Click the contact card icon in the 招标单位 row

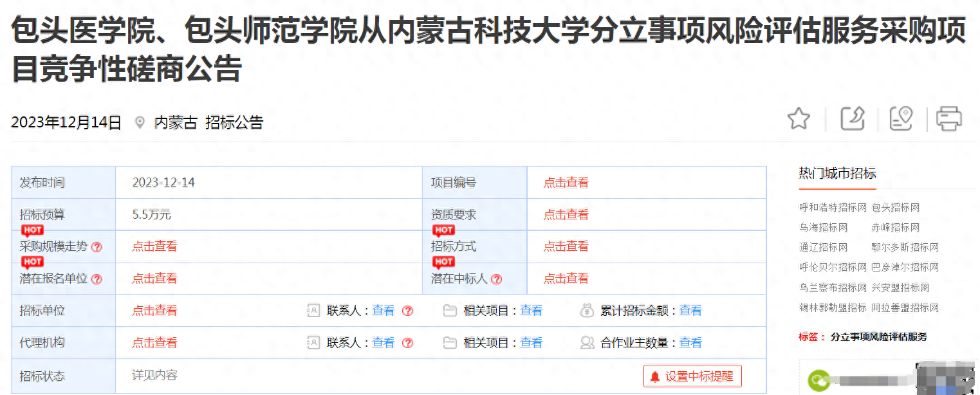pyautogui.click(x=313, y=310)
